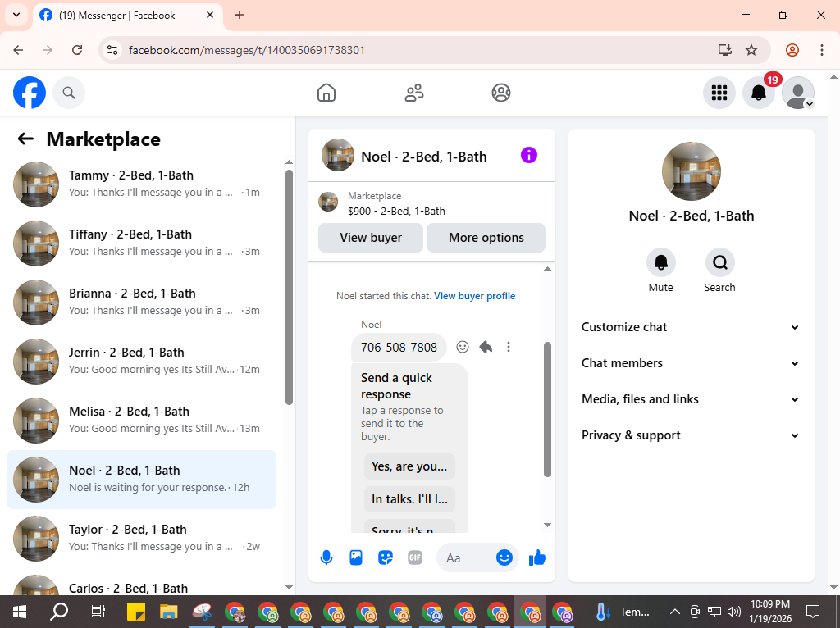Click the conversation list scrollbar
840x628 pixels.
pyautogui.click(x=290, y=288)
